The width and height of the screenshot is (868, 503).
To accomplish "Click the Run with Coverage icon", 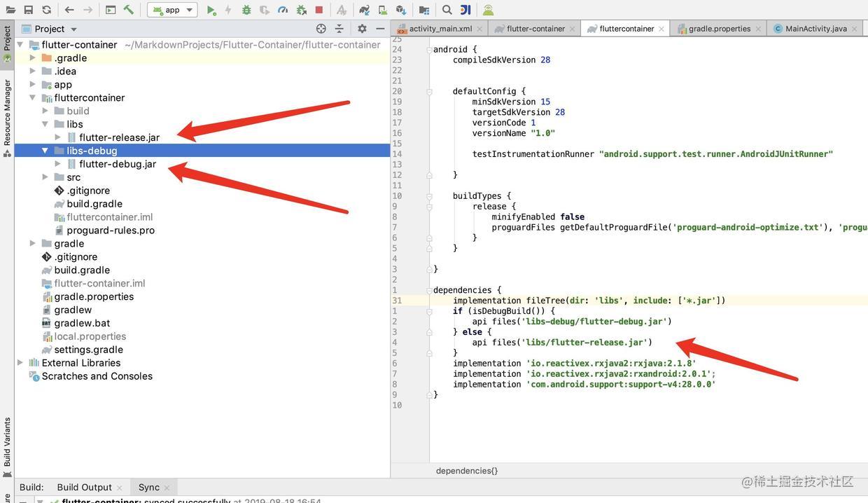I will point(265,10).
